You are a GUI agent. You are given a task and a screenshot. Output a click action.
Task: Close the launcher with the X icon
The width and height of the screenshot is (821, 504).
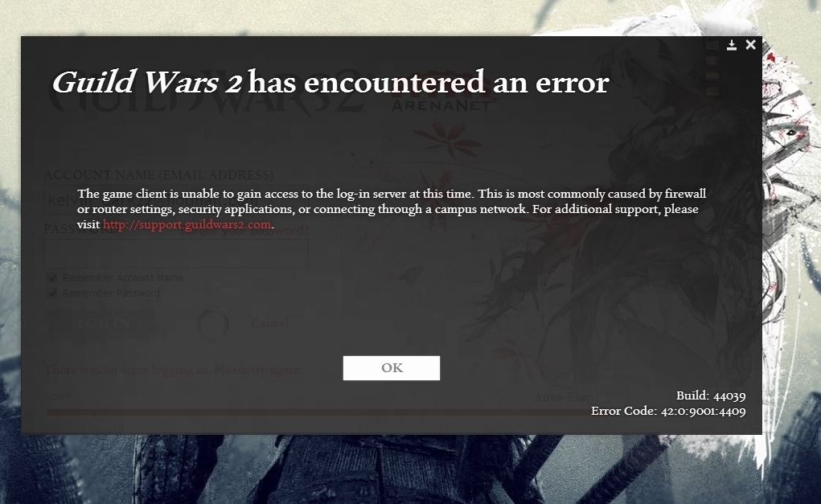(750, 45)
